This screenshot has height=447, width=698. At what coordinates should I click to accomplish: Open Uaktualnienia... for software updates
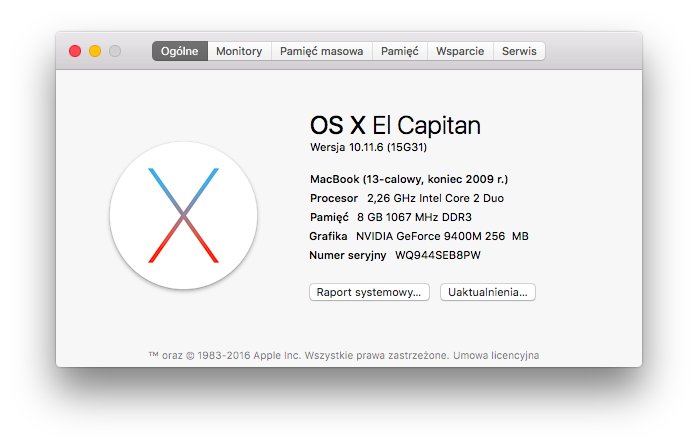(488, 293)
